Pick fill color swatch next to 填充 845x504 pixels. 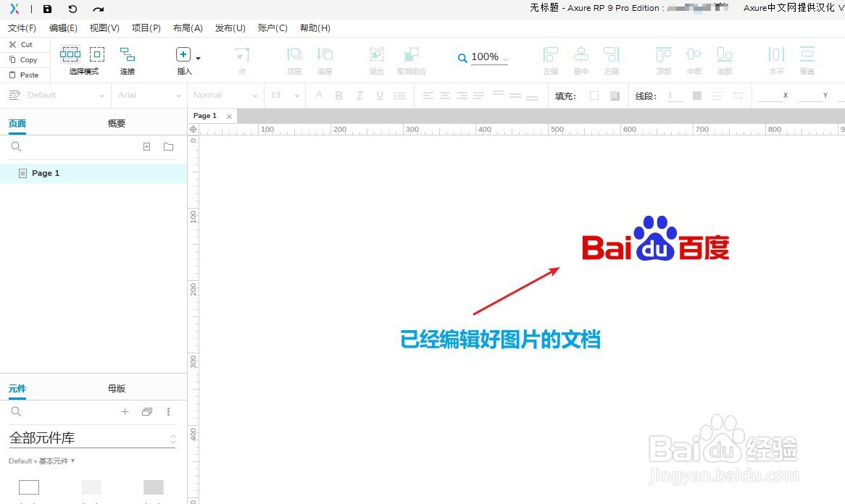[594, 96]
